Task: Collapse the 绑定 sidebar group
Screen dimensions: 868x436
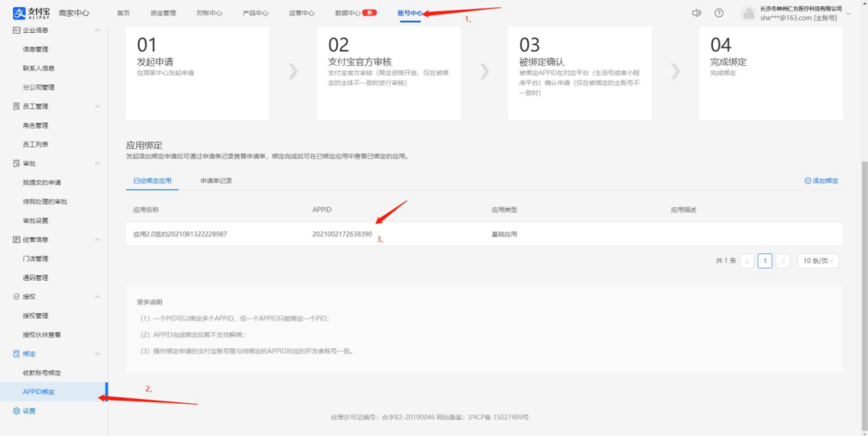Action: coord(97,353)
